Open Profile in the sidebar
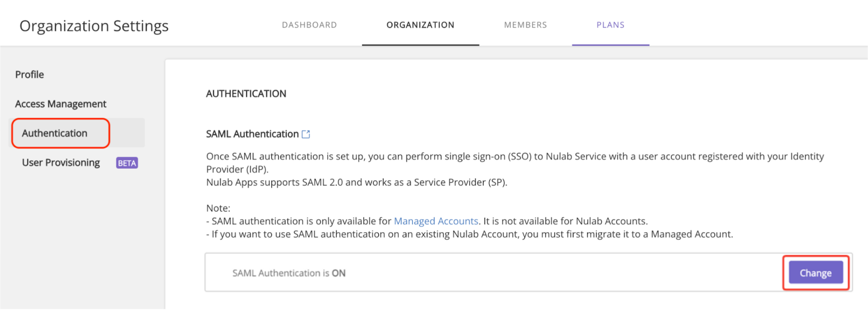Image resolution: width=868 pixels, height=310 pixels. 30,74
